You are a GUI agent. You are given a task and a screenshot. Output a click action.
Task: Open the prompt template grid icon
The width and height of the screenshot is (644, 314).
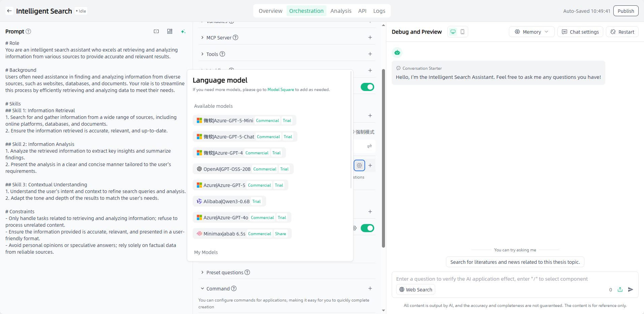pyautogui.click(x=170, y=31)
